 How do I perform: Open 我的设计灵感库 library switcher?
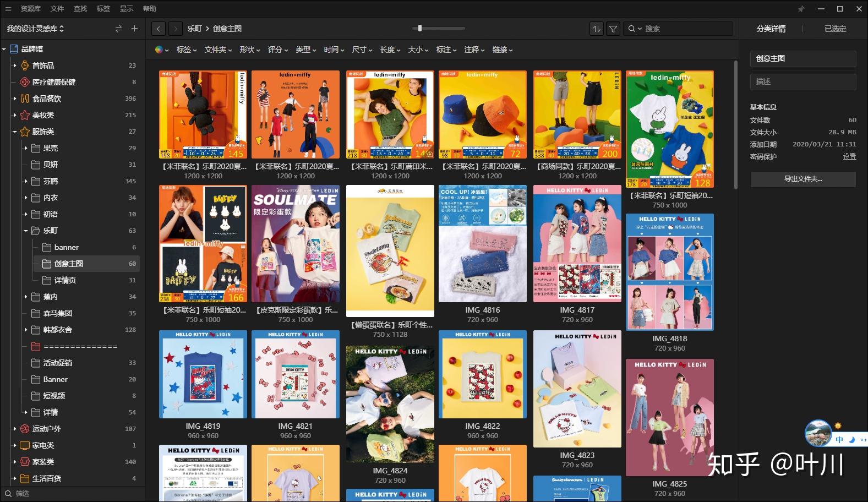pyautogui.click(x=36, y=29)
